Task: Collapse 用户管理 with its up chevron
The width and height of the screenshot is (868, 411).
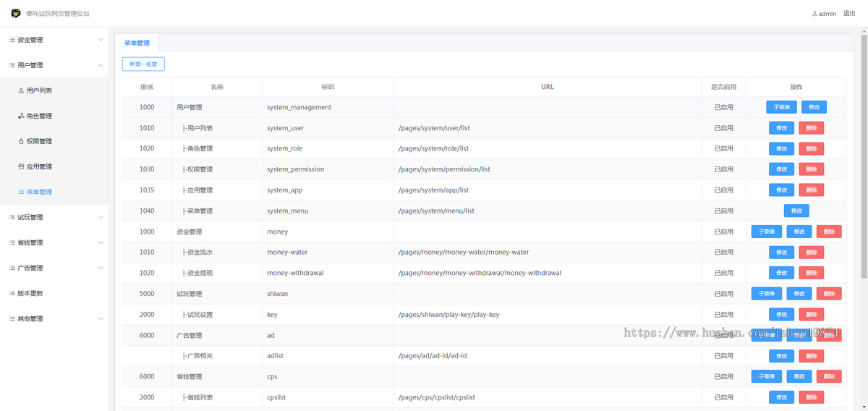Action: [101, 65]
